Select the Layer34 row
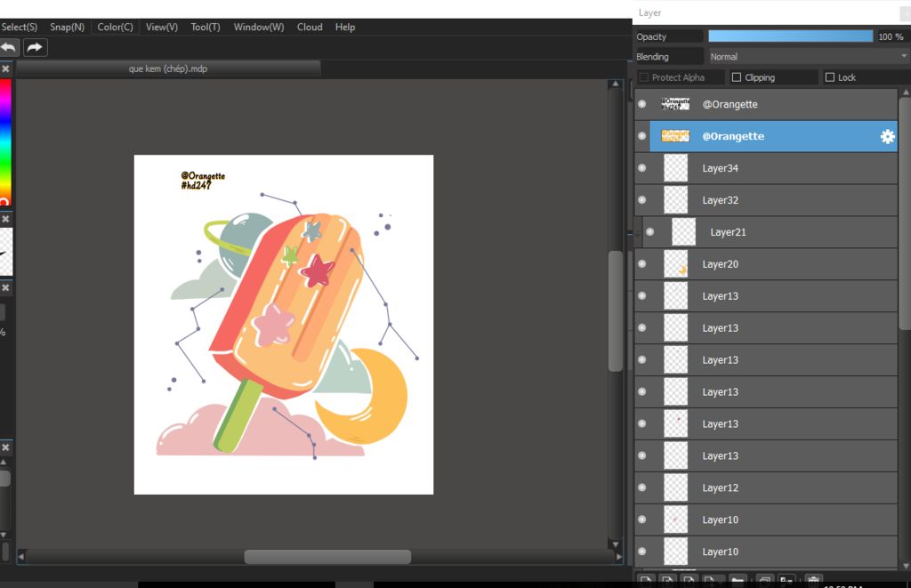 766,168
